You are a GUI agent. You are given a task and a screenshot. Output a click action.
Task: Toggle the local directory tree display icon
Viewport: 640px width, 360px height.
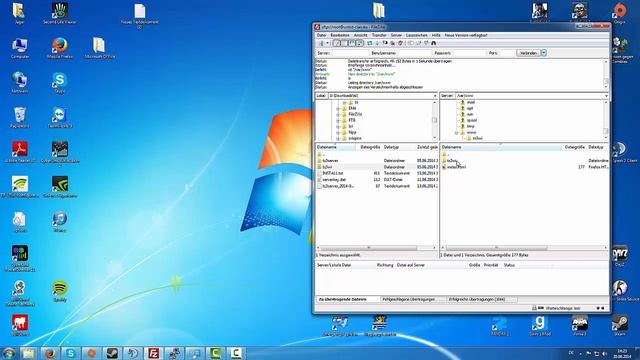(x=344, y=43)
